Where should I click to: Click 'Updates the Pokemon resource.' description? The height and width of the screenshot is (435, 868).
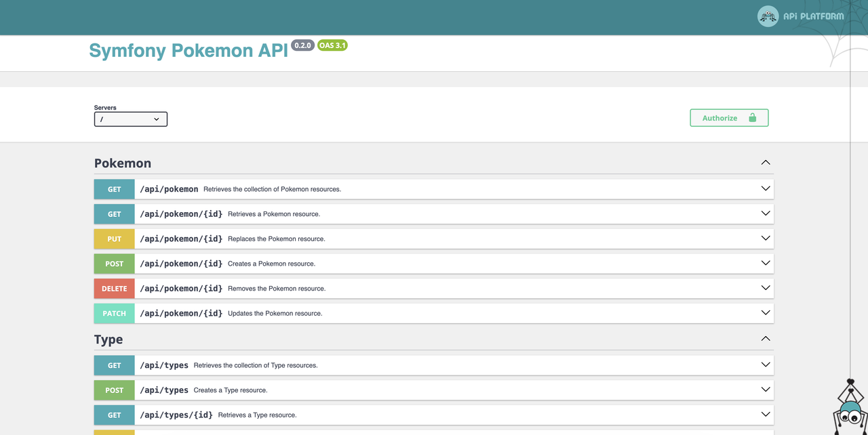[x=275, y=314]
